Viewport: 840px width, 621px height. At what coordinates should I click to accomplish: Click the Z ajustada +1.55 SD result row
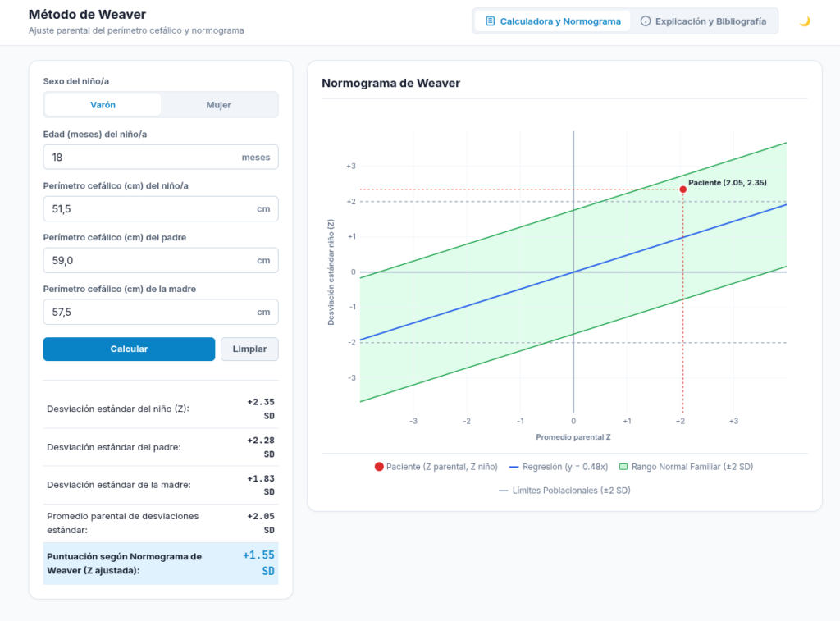(161, 563)
